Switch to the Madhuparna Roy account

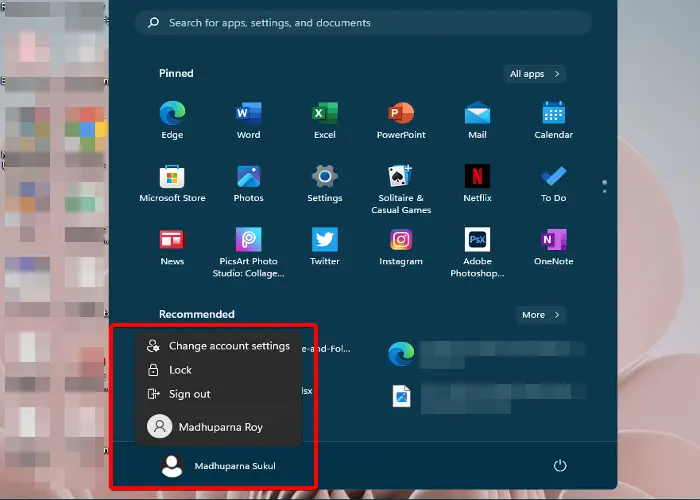coord(219,427)
